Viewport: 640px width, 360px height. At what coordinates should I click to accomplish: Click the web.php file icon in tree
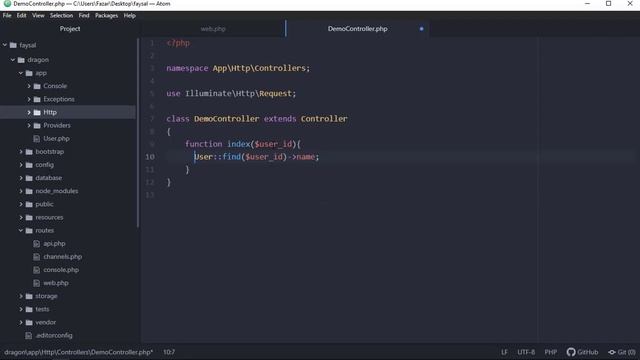[x=37, y=283]
